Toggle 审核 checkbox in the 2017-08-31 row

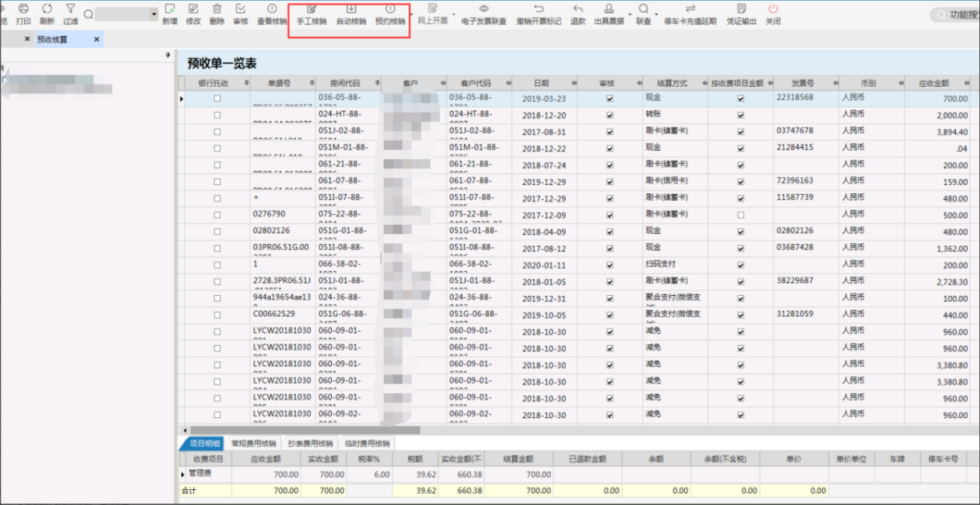tap(610, 131)
